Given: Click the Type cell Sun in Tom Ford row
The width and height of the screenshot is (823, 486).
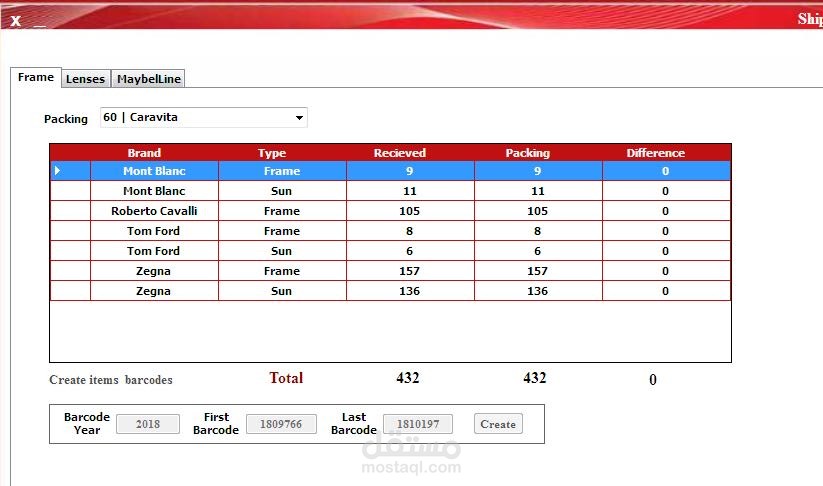Looking at the screenshot, I should [x=282, y=251].
